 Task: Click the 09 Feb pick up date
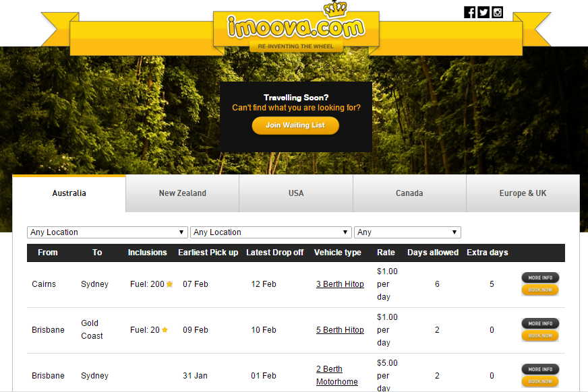point(196,330)
